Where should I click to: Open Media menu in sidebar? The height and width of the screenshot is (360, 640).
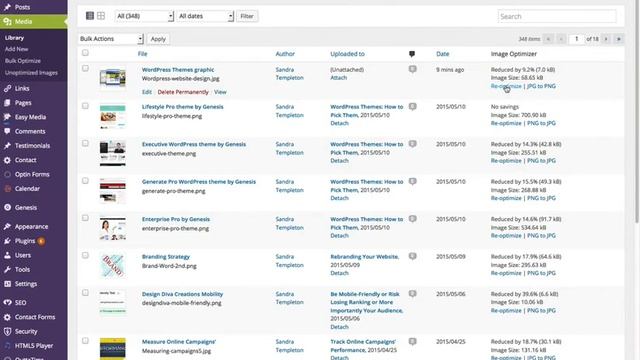33,22
